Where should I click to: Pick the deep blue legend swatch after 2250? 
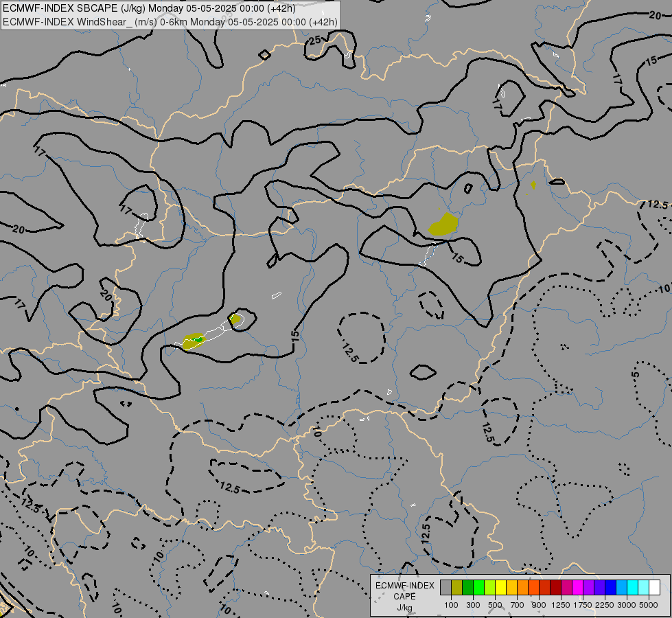click(611, 587)
